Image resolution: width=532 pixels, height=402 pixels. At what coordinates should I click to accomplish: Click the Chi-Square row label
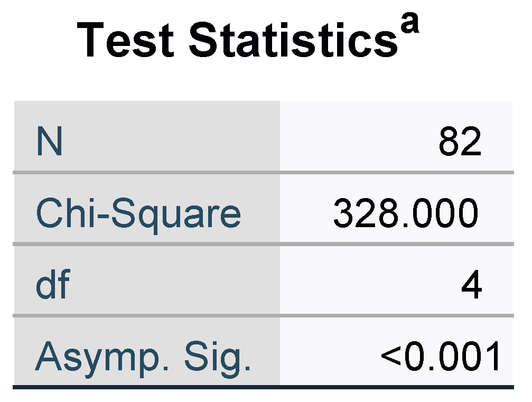(138, 214)
